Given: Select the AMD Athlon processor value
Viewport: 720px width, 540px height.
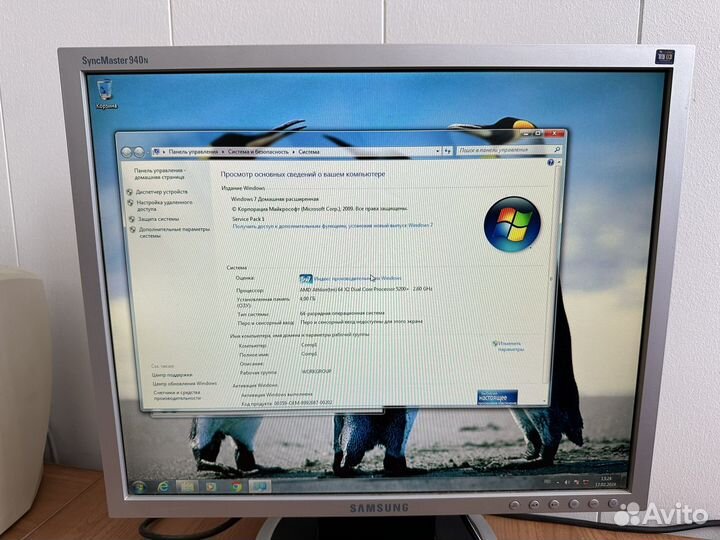Looking at the screenshot, I should [x=366, y=289].
